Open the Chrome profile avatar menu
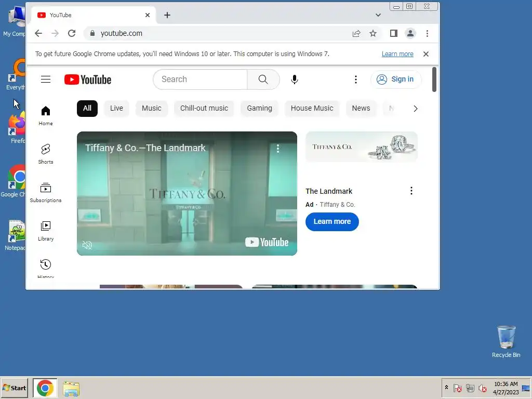Viewport: 532px width, 399px height. coord(410,33)
